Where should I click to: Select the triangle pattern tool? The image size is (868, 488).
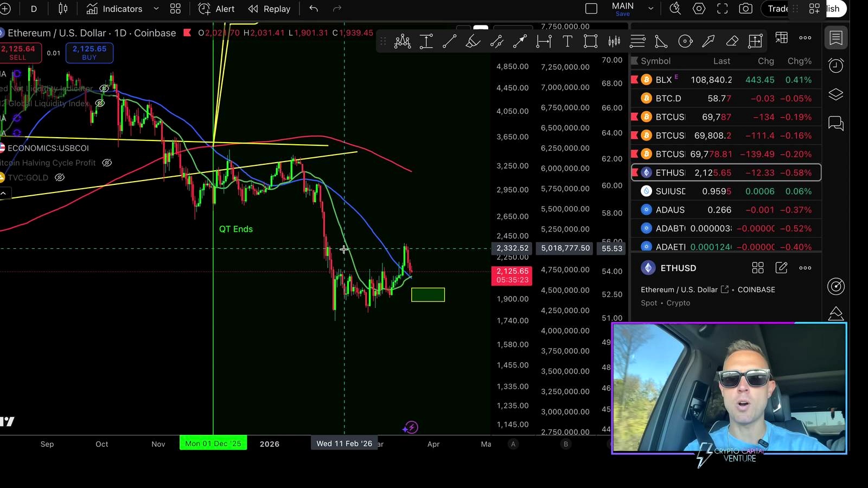coord(661,41)
